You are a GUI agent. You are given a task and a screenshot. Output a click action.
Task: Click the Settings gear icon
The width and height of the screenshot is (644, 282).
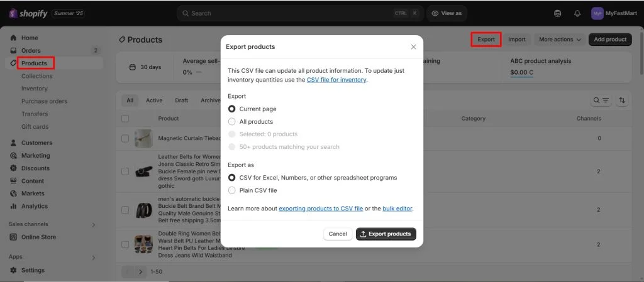(14, 270)
